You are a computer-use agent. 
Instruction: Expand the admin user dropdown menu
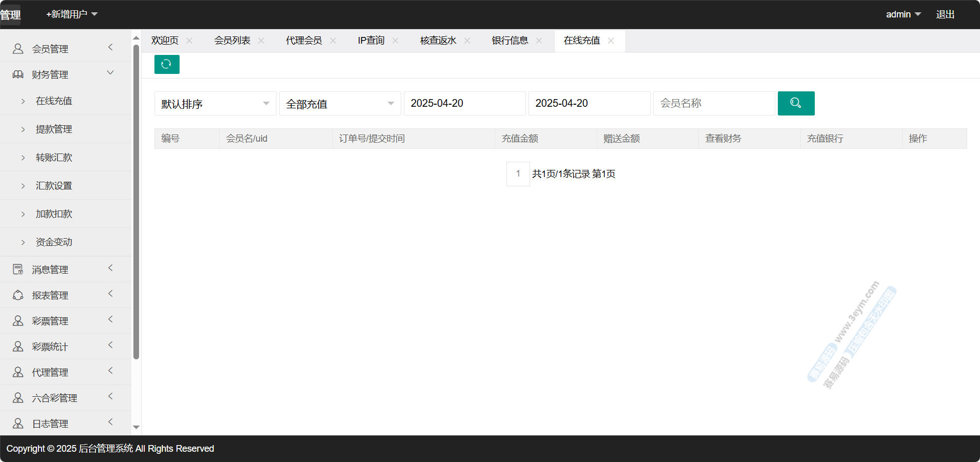click(903, 14)
